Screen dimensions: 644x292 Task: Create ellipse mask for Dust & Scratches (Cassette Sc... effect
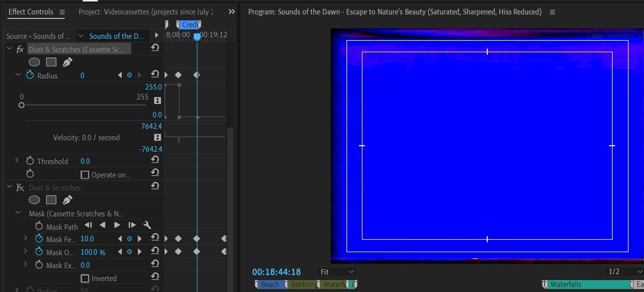click(34, 62)
